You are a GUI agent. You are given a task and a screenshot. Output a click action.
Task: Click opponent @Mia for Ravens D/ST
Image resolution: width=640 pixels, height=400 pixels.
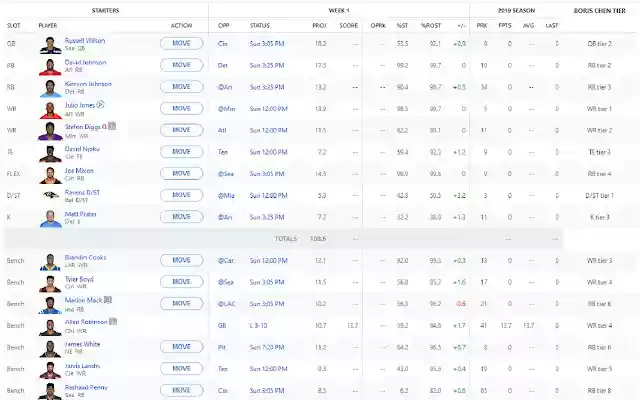(x=226, y=196)
